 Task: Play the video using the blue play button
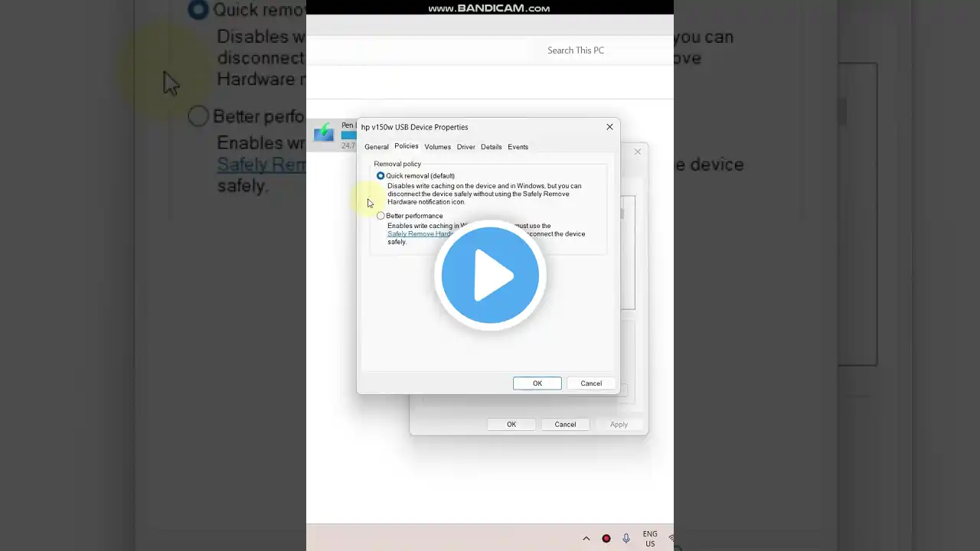pyautogui.click(x=490, y=275)
